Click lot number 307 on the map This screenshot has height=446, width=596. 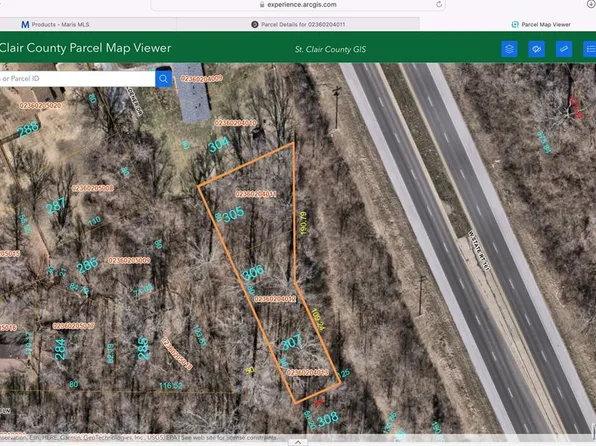291,342
